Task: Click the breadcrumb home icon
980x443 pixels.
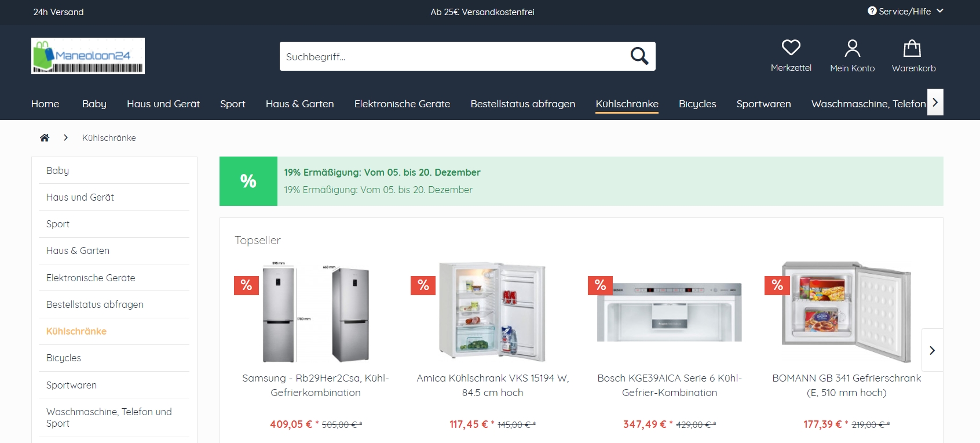Action: point(45,137)
